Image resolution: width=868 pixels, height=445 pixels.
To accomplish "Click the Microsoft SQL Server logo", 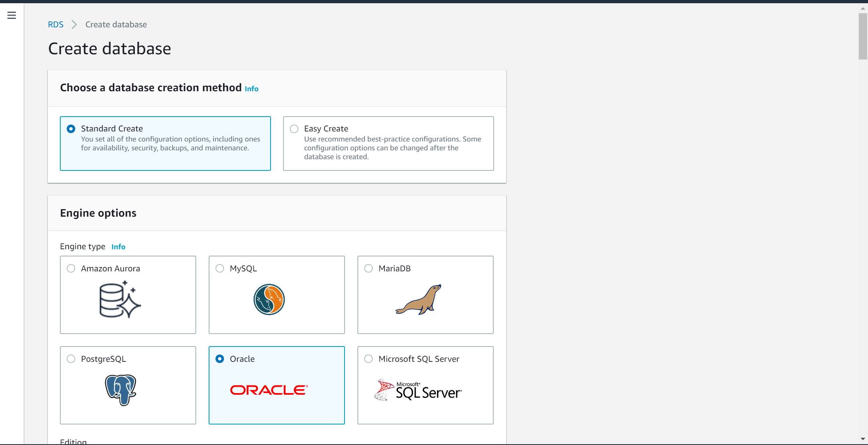I will pyautogui.click(x=418, y=390).
